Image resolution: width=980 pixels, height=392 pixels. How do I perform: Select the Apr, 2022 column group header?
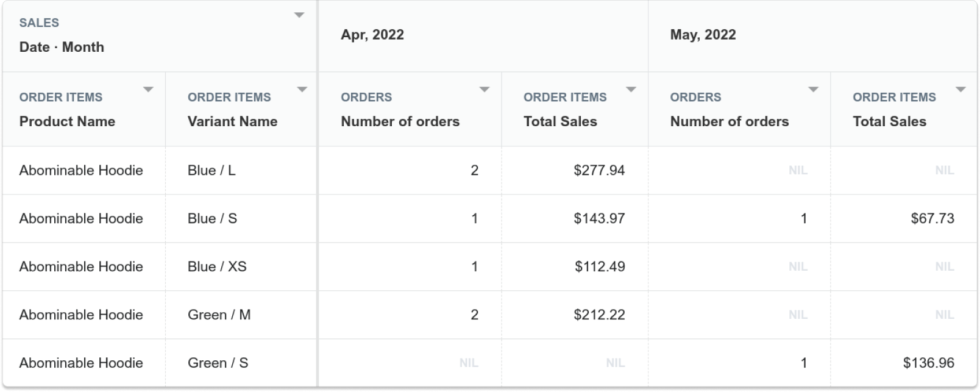pyautogui.click(x=372, y=35)
